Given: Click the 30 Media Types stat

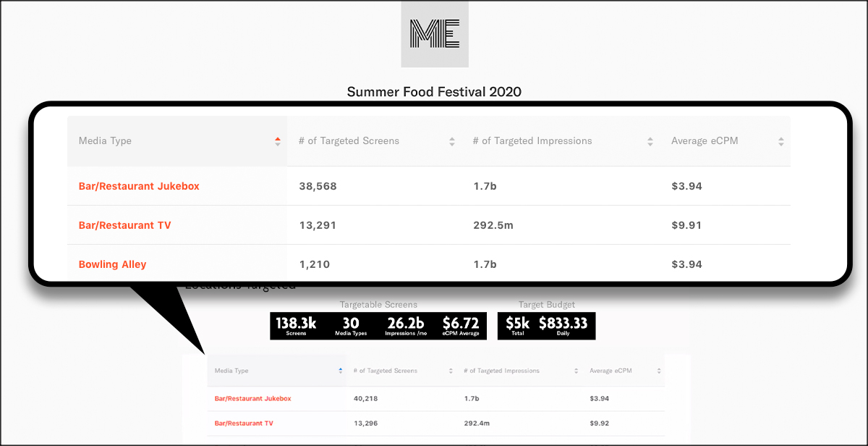Looking at the screenshot, I should tap(351, 326).
